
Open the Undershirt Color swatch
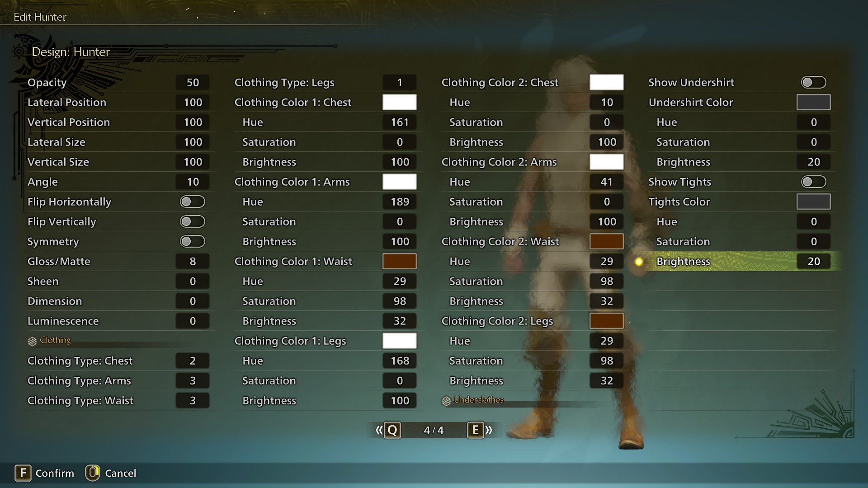click(814, 102)
